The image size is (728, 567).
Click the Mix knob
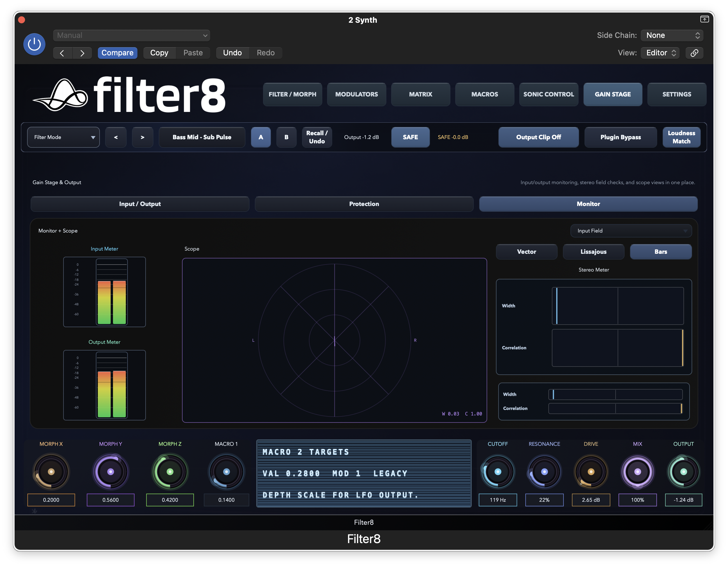pyautogui.click(x=637, y=472)
